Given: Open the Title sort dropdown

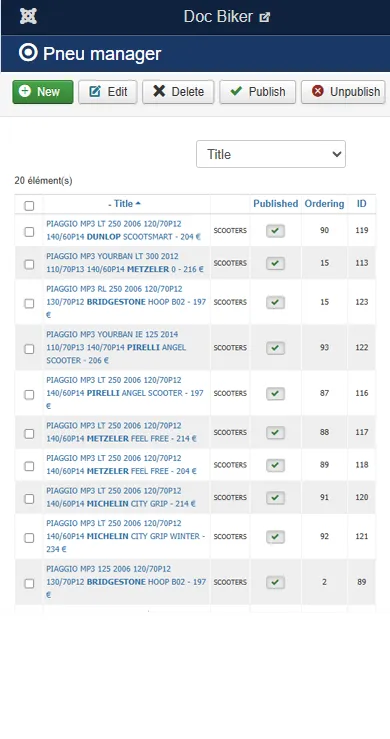Looking at the screenshot, I should pyautogui.click(x=271, y=154).
